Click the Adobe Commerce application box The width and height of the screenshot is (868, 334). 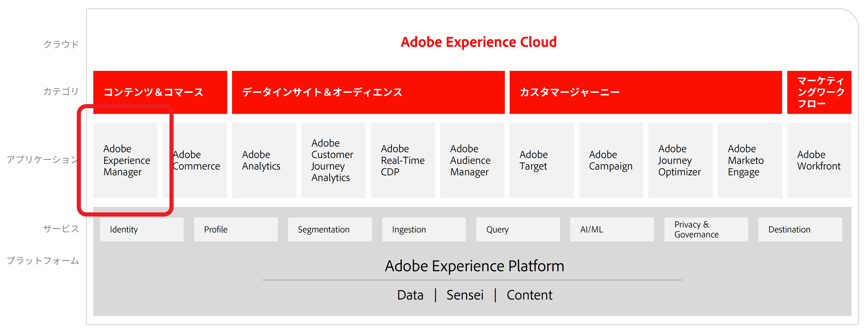coord(195,160)
